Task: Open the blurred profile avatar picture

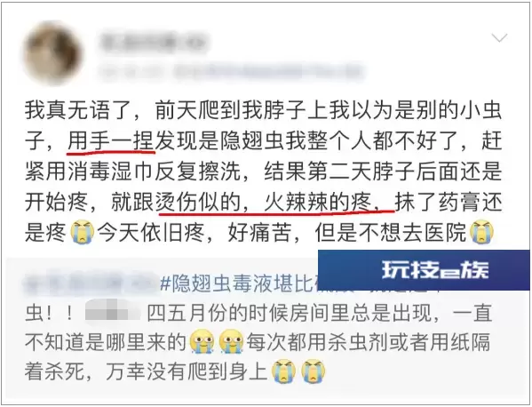Action: pyautogui.click(x=53, y=54)
